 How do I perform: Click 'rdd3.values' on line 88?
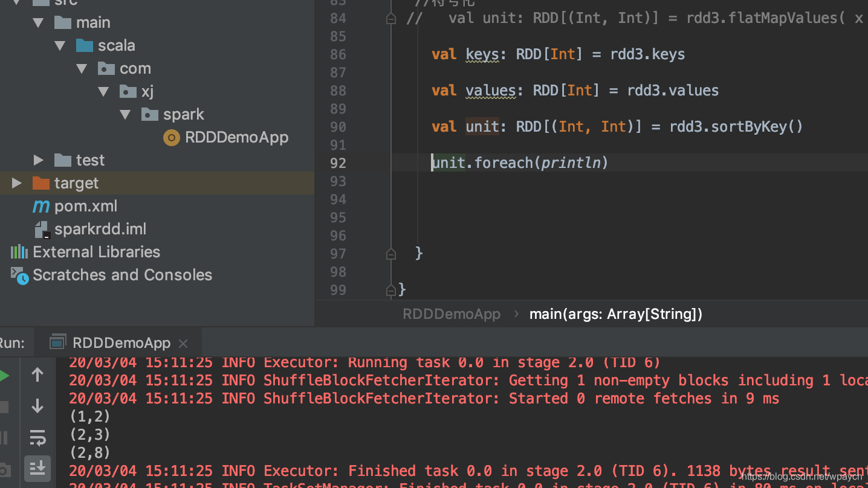tap(673, 91)
